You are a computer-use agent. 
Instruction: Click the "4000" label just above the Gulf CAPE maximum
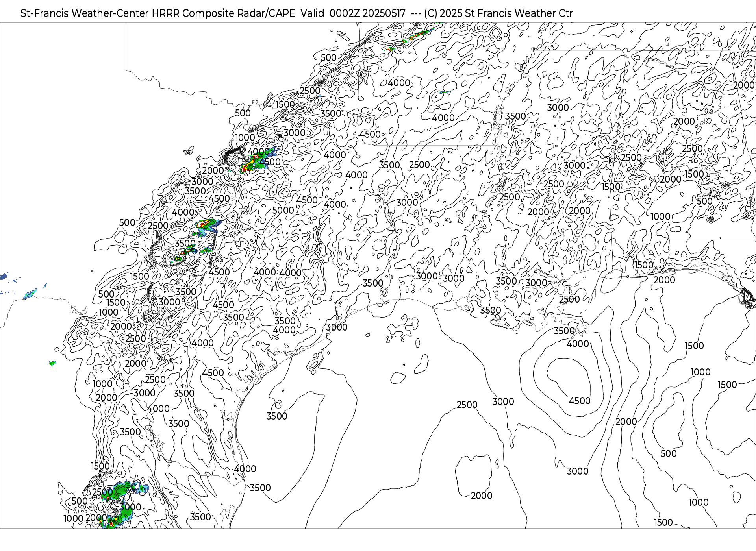tap(578, 344)
